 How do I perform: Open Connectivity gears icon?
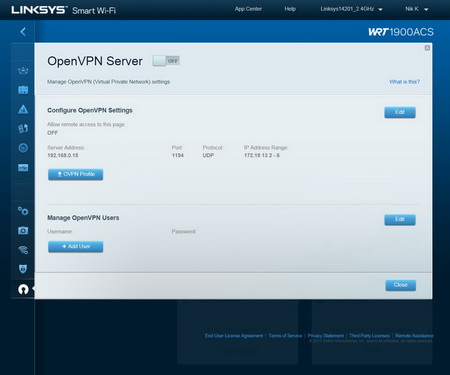click(23, 211)
